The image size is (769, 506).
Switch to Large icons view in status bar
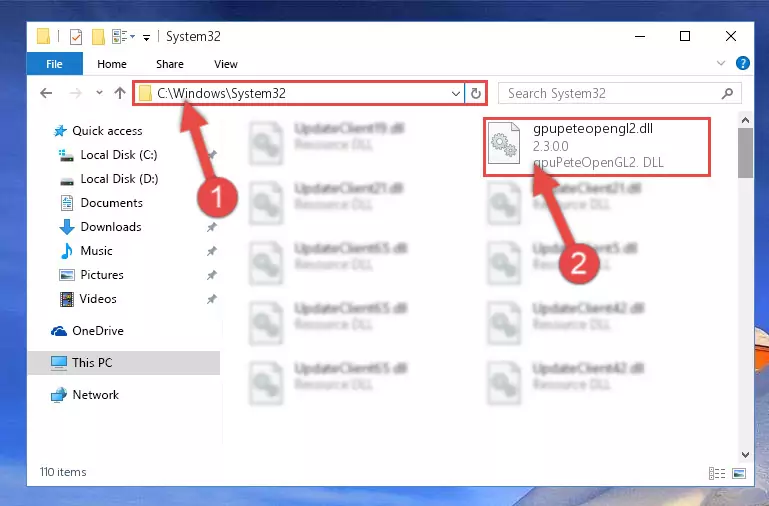(739, 473)
